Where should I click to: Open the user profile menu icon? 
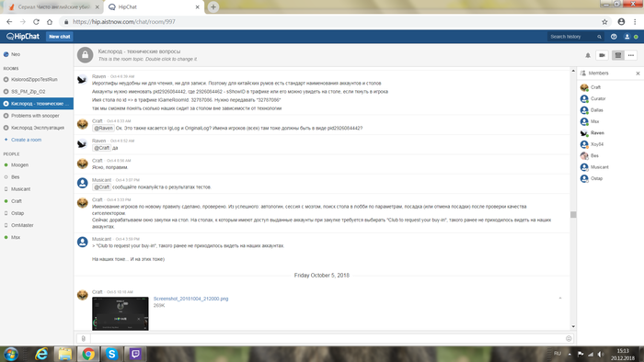point(627,37)
